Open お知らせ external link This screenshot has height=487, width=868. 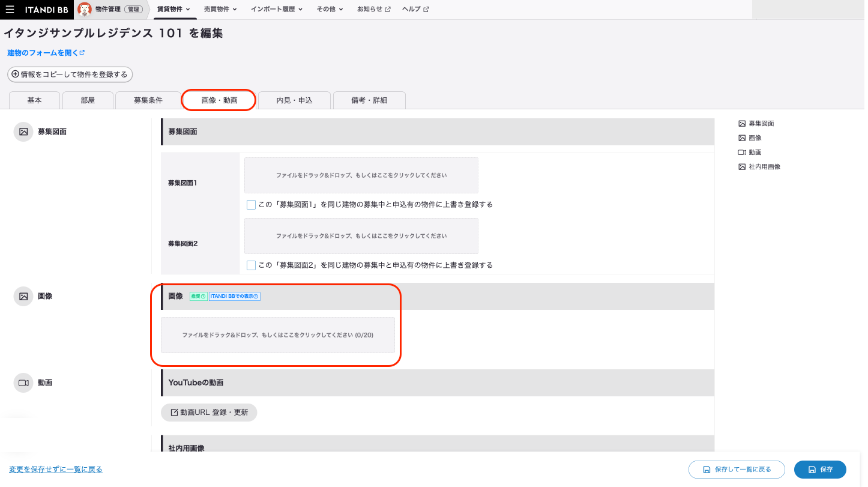coord(373,10)
